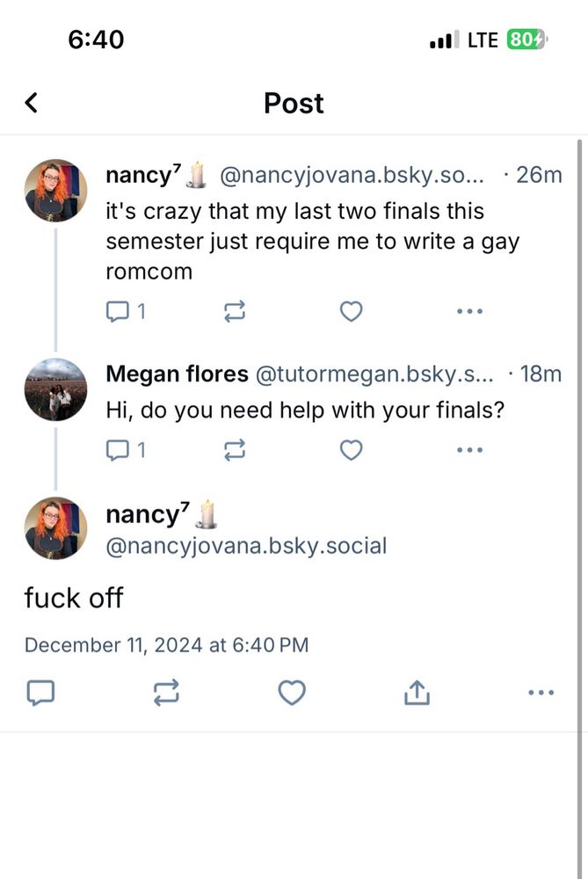The height and width of the screenshot is (879, 588).
Task: View Megan flores's profile picture
Action: 55,389
